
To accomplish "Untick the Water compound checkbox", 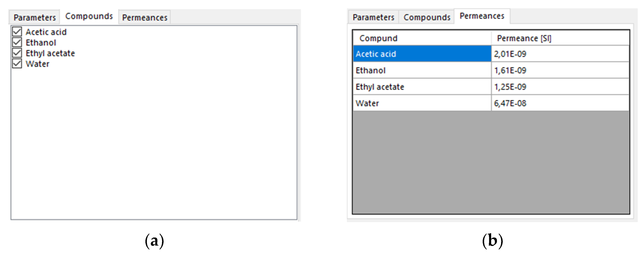I will tap(17, 64).
